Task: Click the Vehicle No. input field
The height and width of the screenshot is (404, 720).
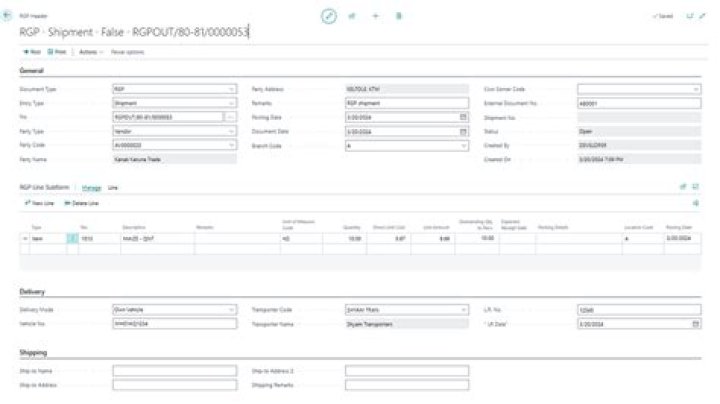Action: [175, 324]
